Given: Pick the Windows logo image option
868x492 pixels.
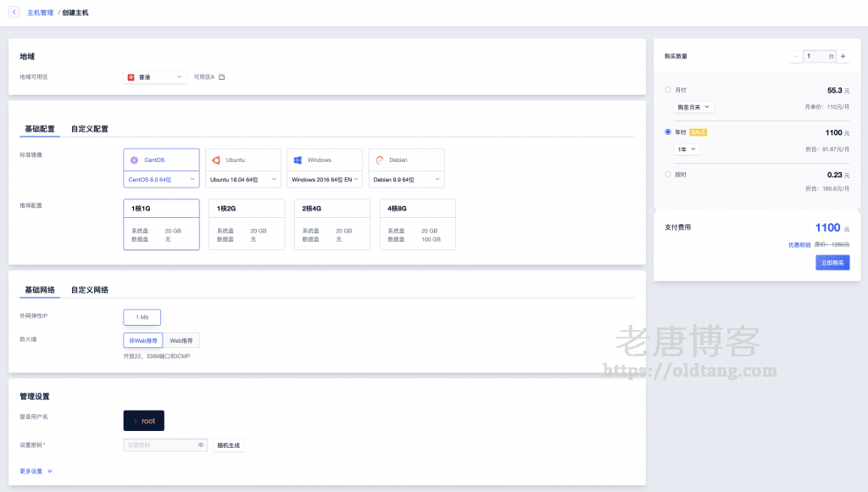Looking at the screenshot, I should pyautogui.click(x=298, y=160).
